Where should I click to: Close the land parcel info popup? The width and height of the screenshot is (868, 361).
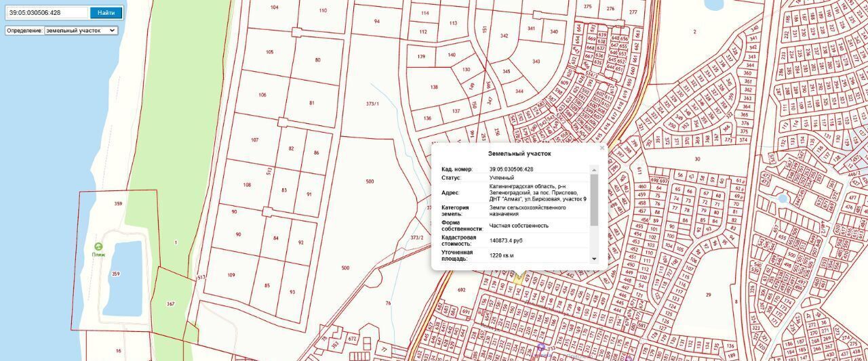[601, 148]
